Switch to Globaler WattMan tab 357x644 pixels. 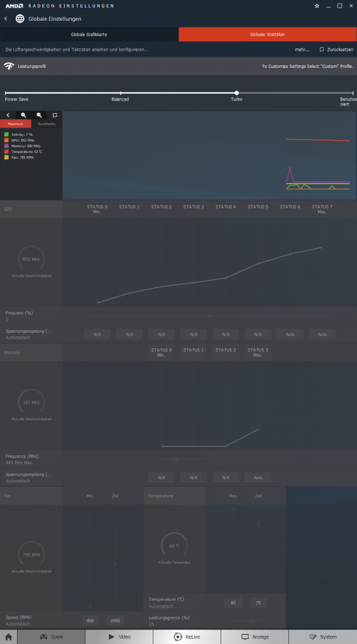coord(268,35)
